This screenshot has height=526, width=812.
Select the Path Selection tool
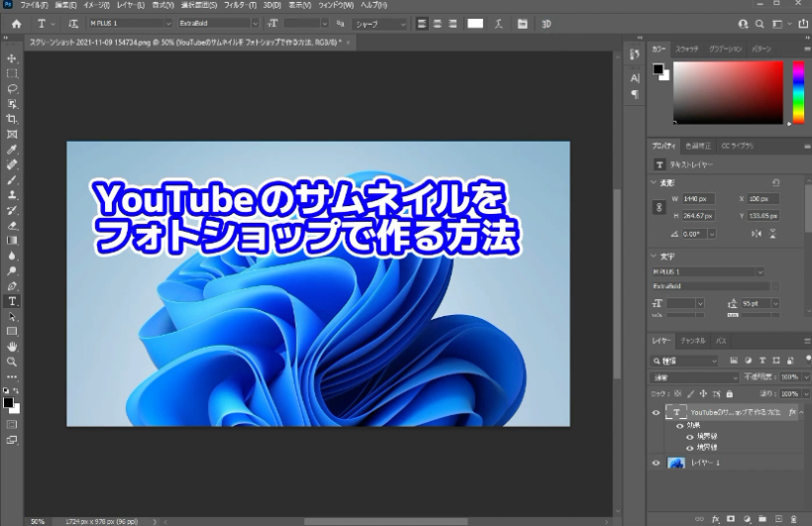(x=12, y=317)
